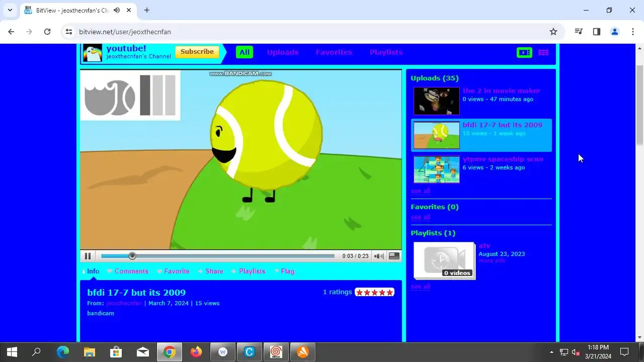Open the taskbar volume icon
Image resolution: width=644 pixels, height=362 pixels.
[576, 352]
